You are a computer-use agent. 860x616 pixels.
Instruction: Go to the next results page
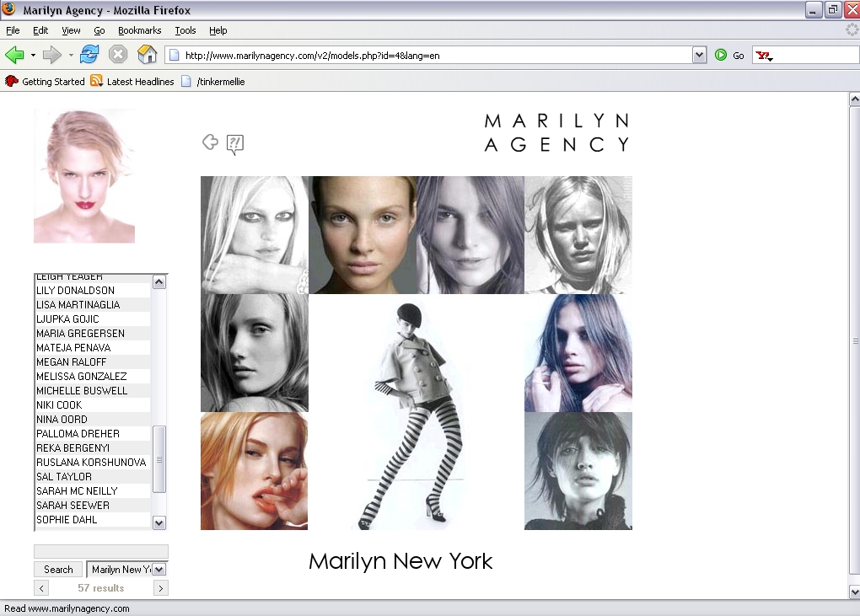pyautogui.click(x=161, y=588)
